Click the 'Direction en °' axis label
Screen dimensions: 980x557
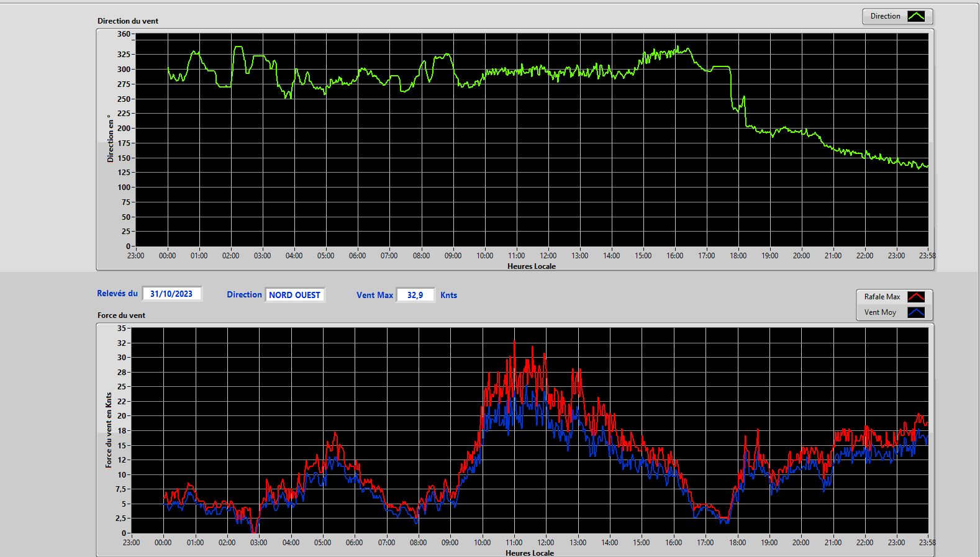pyautogui.click(x=110, y=138)
